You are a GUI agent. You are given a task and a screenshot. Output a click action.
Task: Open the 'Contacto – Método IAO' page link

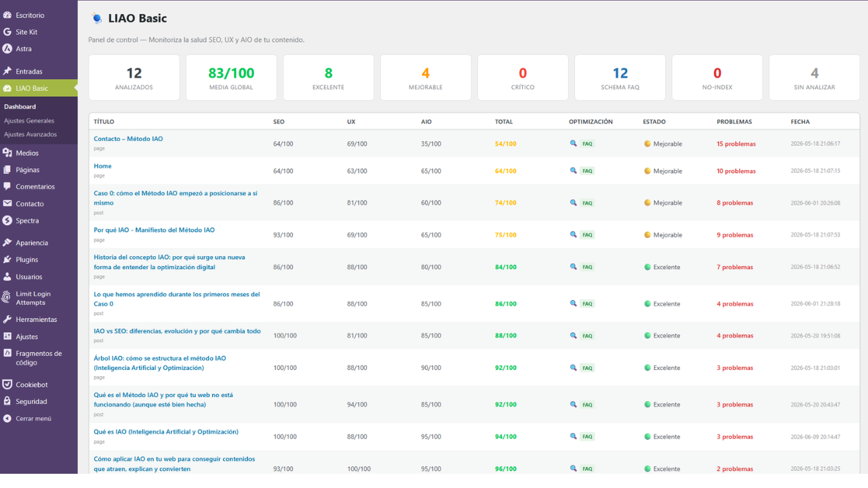pos(128,139)
